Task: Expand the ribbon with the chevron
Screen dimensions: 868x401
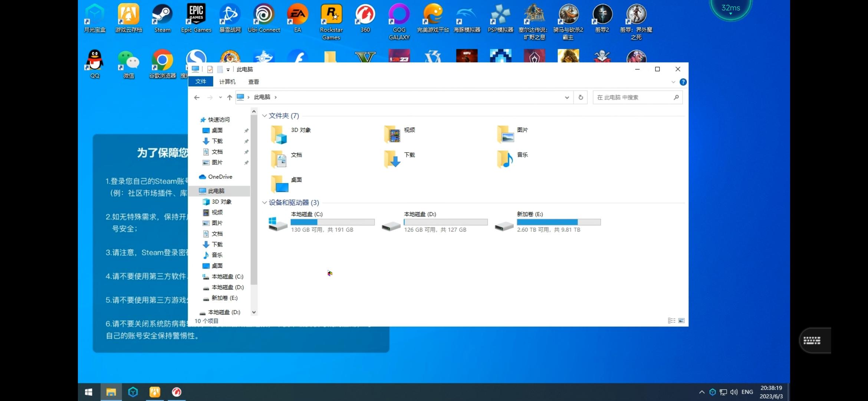Action: [x=673, y=82]
